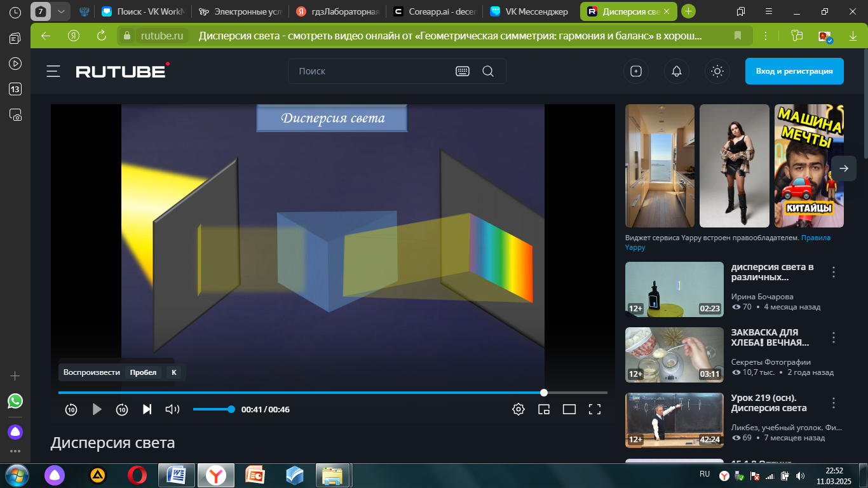
Task: Go back to the previous page
Action: tap(46, 36)
